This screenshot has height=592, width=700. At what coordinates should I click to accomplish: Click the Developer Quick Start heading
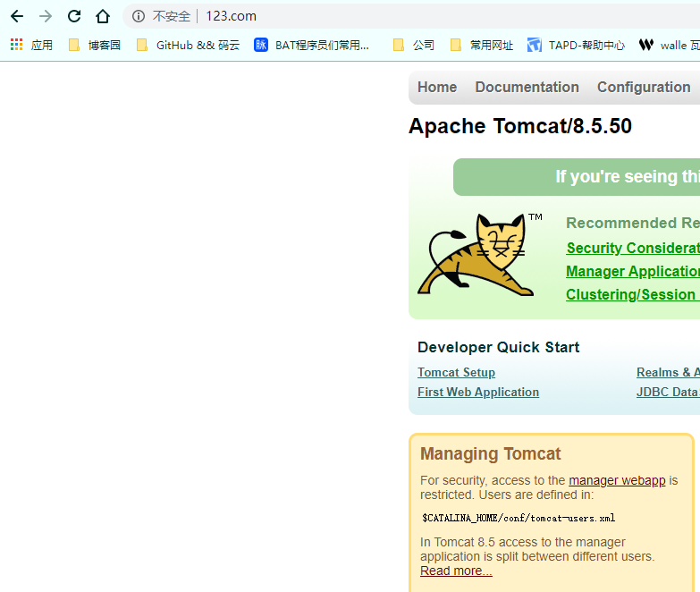[x=498, y=347]
